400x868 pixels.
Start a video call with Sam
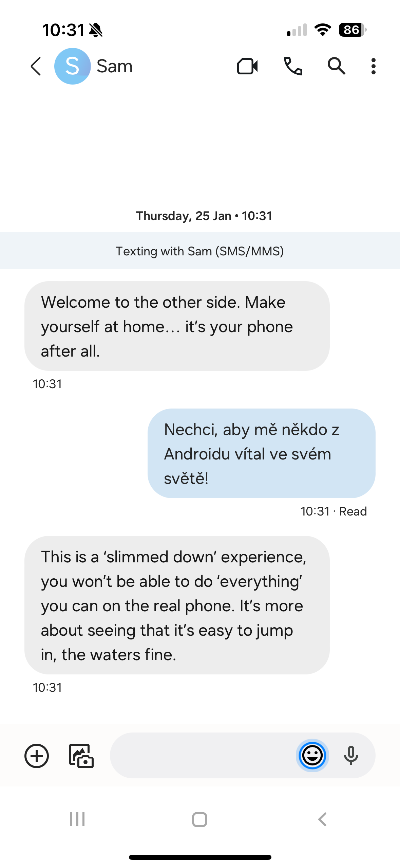[247, 66]
